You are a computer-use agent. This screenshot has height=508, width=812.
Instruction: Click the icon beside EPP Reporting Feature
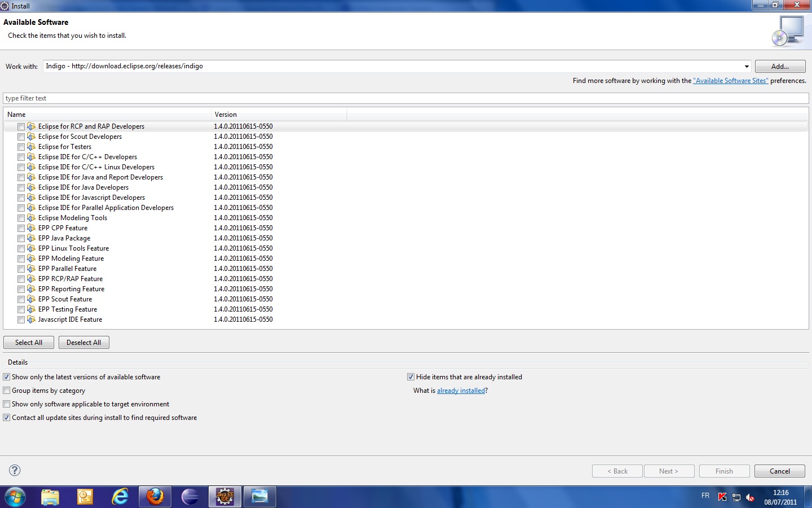click(32, 289)
